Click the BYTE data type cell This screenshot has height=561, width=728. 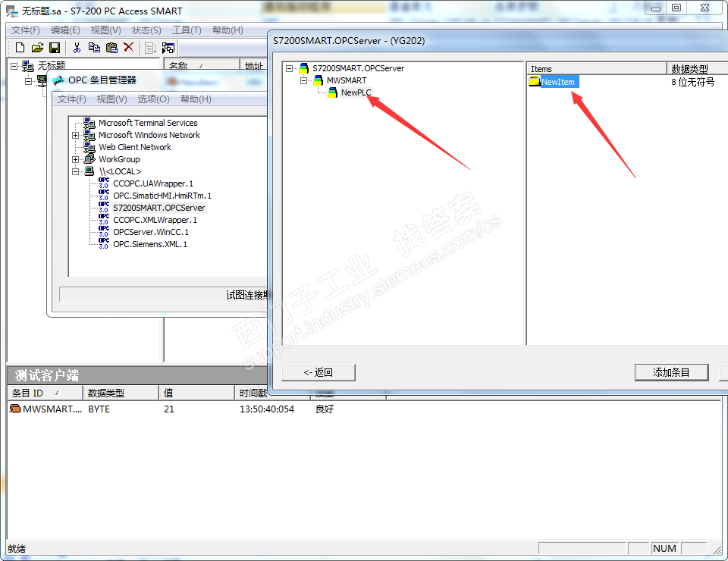tap(99, 409)
